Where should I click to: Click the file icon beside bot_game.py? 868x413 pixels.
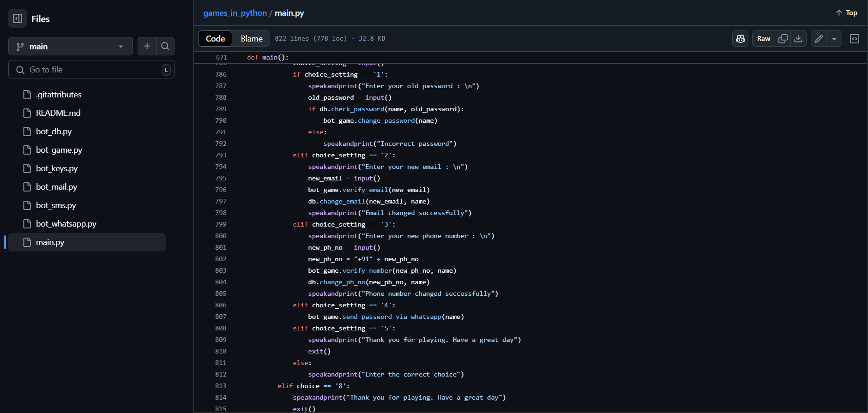27,150
